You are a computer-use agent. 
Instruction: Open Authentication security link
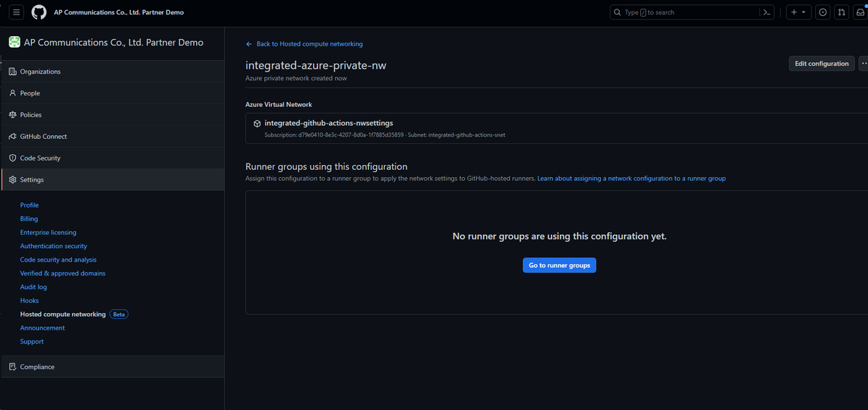[54, 247]
